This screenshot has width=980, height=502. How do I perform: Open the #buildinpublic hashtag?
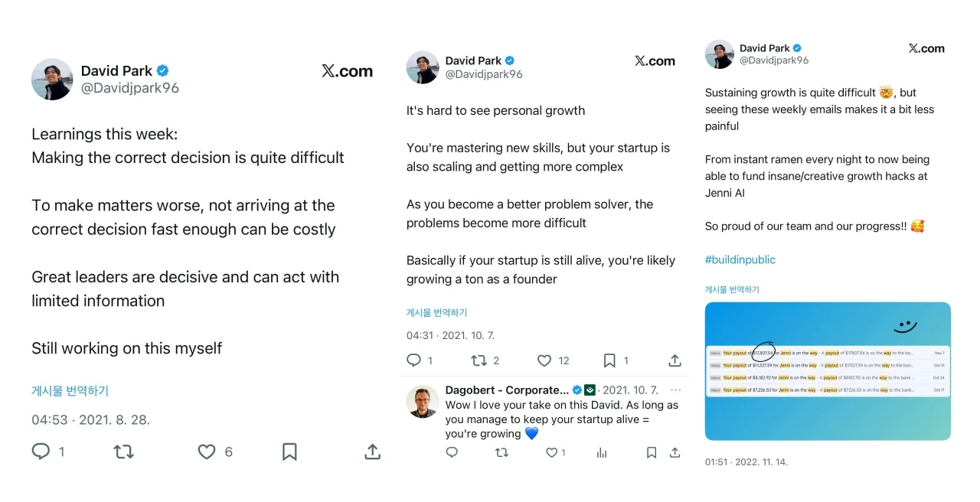tap(740, 259)
